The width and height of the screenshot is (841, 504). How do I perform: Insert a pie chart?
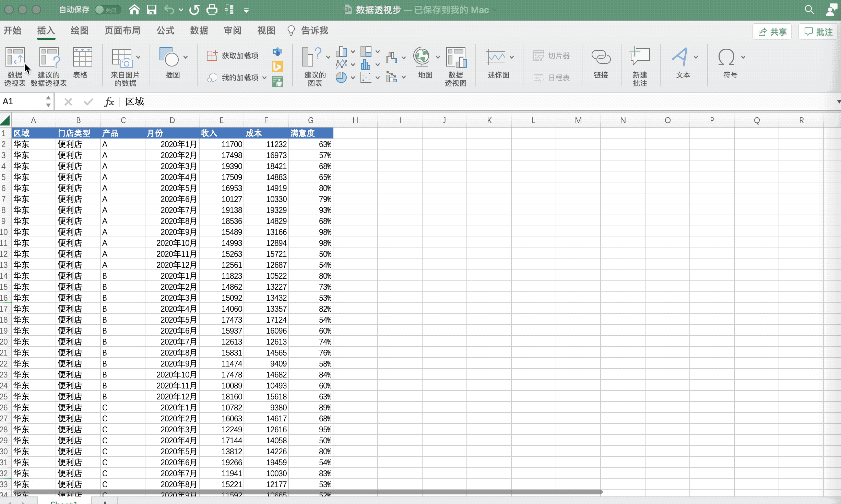(x=341, y=77)
